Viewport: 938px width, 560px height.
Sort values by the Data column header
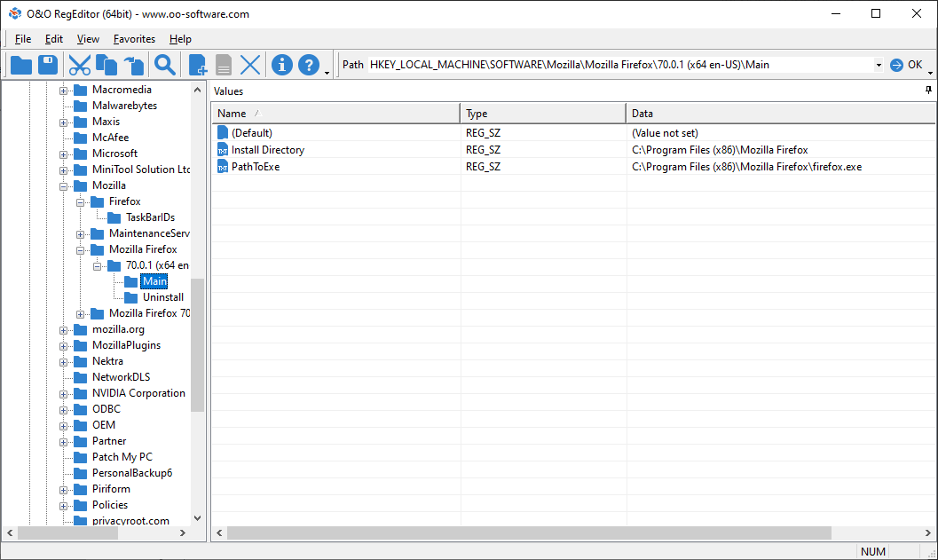781,113
